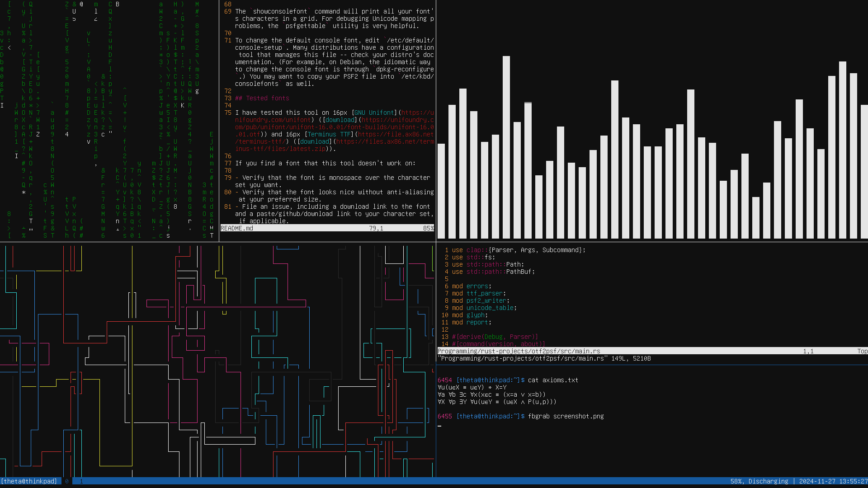Click the tallest bar in visualizer
This screenshot has height=488, width=868.
506,147
